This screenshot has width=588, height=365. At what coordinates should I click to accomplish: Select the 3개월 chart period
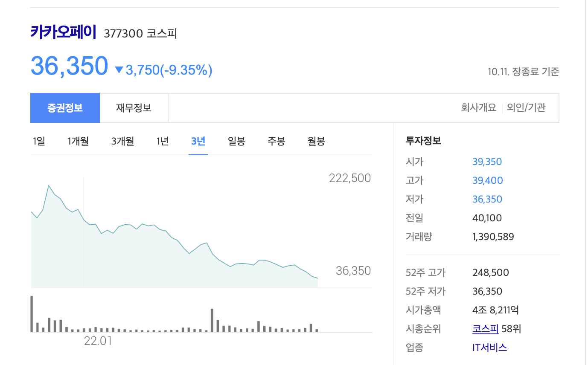122,141
